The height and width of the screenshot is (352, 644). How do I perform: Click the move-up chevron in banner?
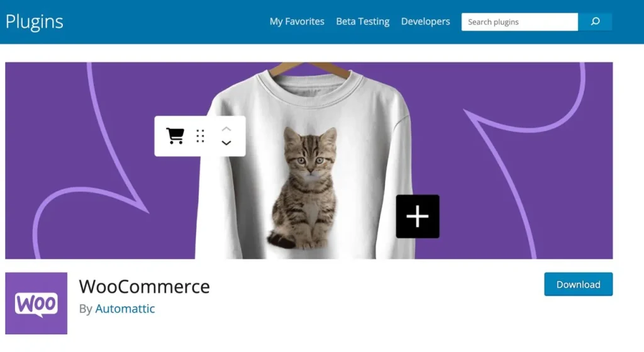(226, 129)
